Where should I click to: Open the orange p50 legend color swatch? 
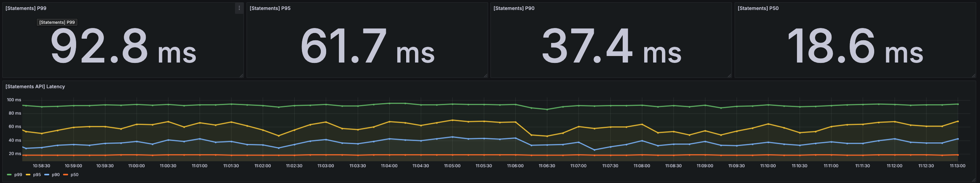66,175
